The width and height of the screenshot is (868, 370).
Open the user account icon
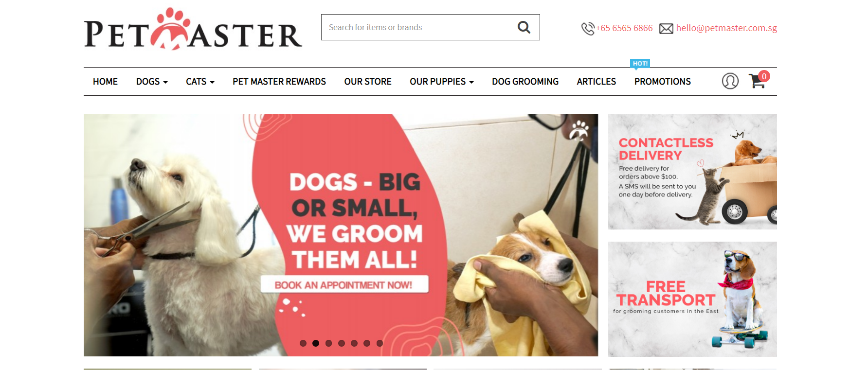(x=730, y=81)
